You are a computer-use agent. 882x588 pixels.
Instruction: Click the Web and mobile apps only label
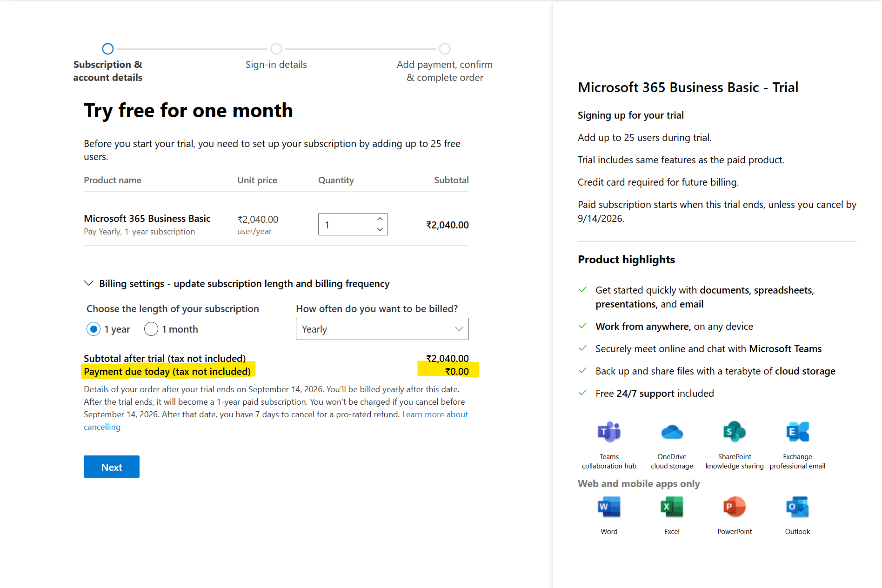coord(639,484)
